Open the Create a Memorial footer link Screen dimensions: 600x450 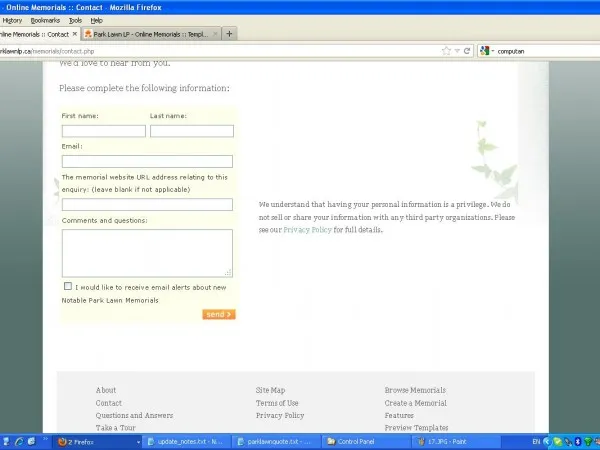click(415, 403)
